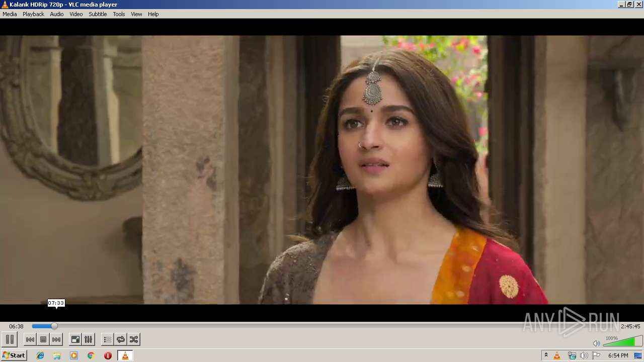Open the Audio menu

[57, 14]
